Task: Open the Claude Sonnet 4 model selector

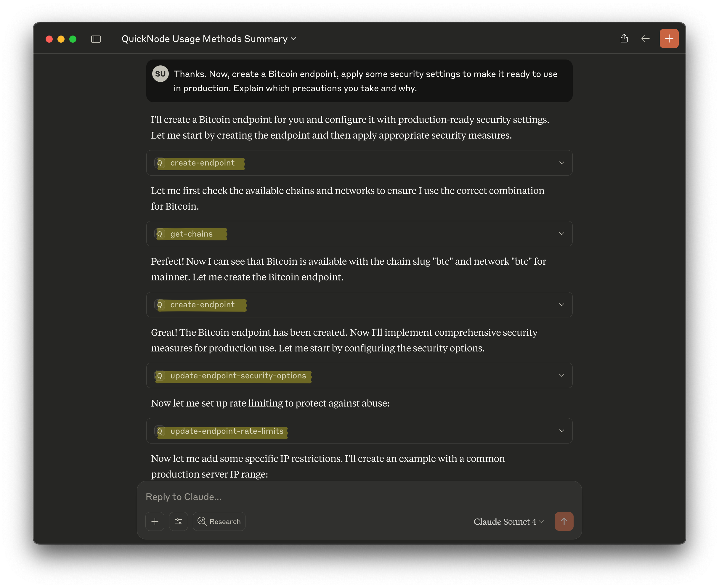Action: tap(508, 522)
